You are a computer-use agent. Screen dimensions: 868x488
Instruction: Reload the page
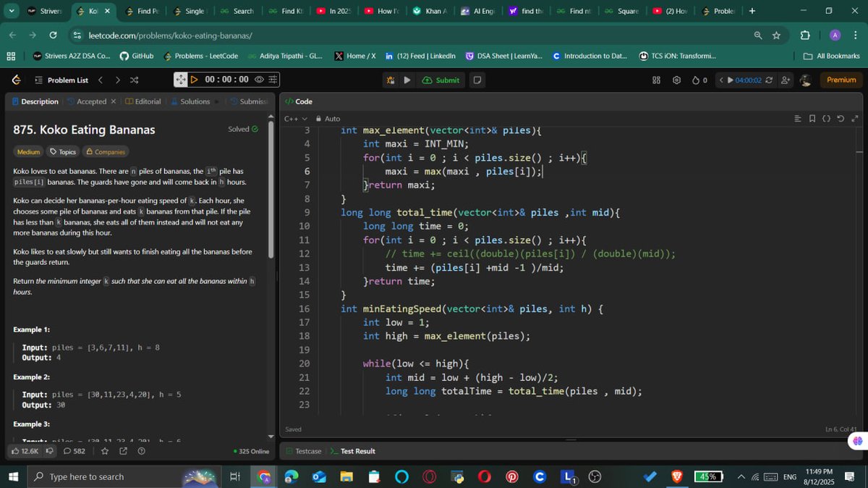53,35
